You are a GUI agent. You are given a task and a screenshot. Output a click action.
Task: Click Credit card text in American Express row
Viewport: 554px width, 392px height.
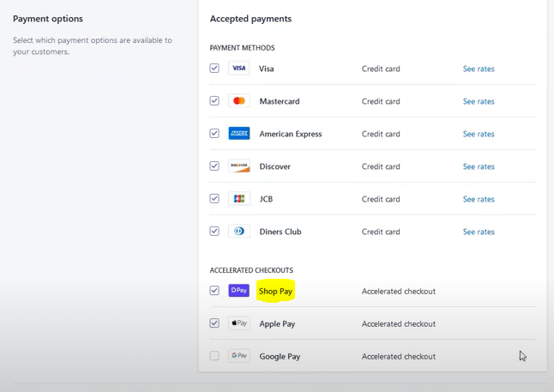(x=381, y=134)
